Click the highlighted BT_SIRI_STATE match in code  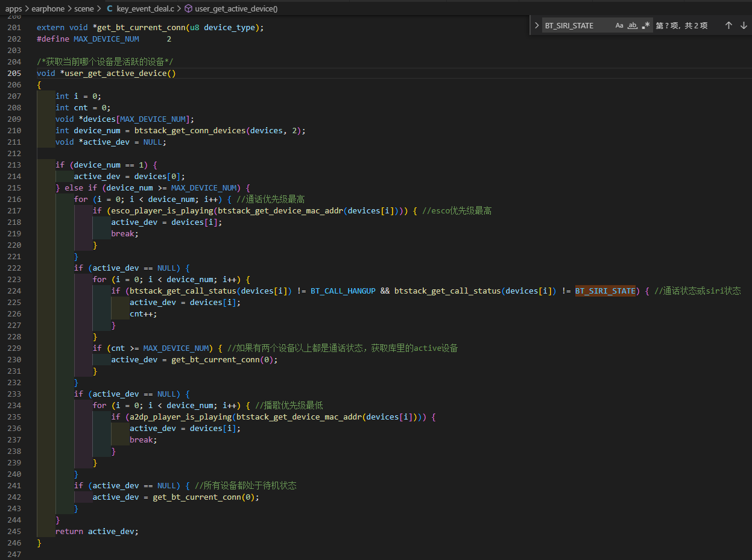click(x=605, y=291)
